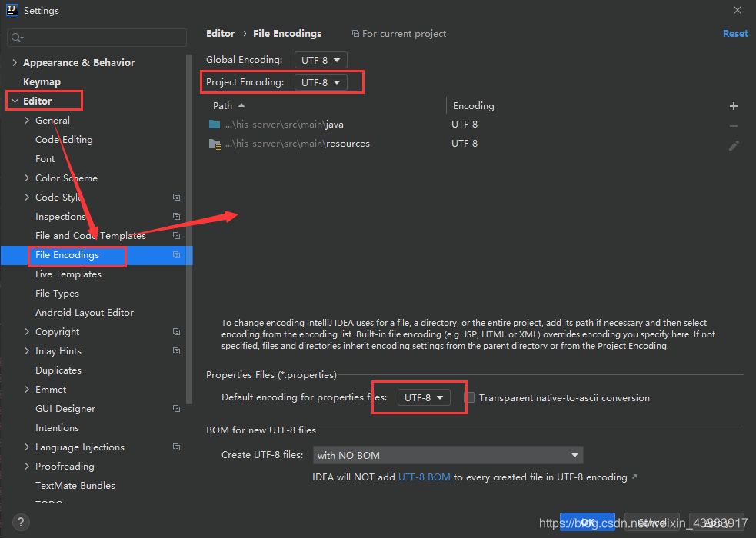Click the OK button
Image resolution: width=756 pixels, height=538 pixels.
(x=588, y=522)
